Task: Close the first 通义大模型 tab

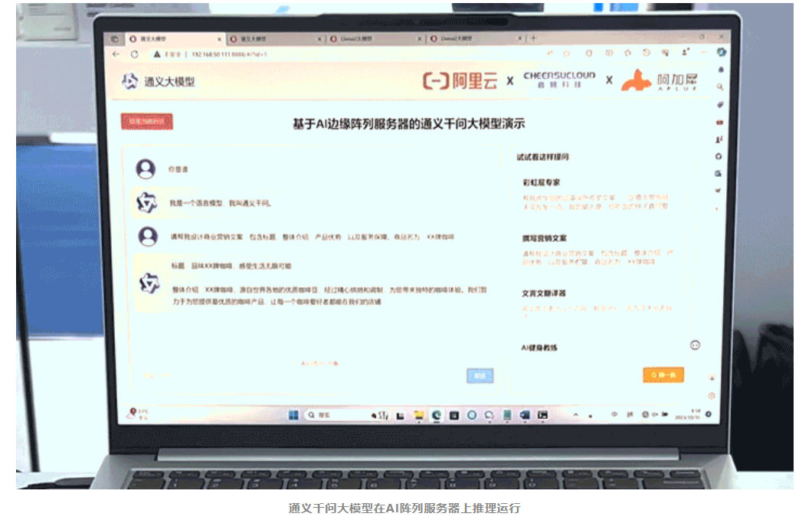Action: [x=219, y=39]
